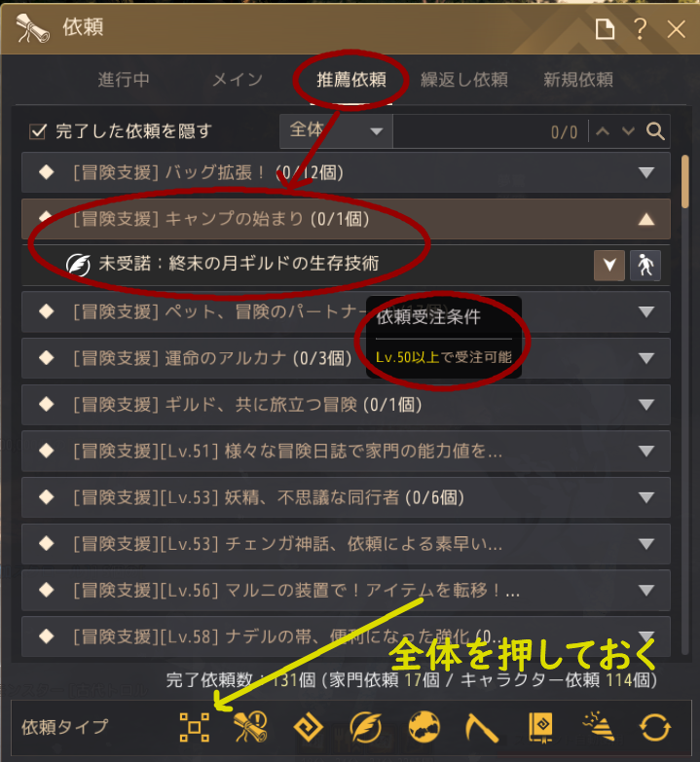The image size is (700, 762).
Task: Switch to the 繰返し依頼 tab
Action: [464, 79]
